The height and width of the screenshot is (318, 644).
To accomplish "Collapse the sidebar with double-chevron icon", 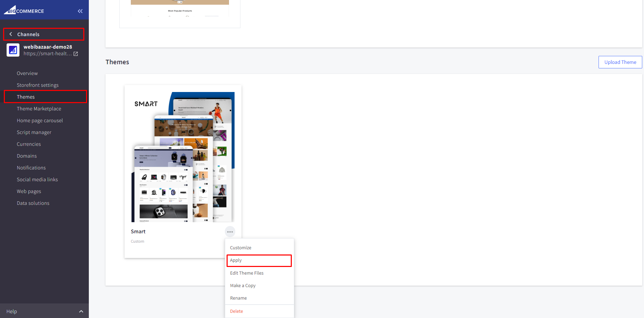I will 80,11.
